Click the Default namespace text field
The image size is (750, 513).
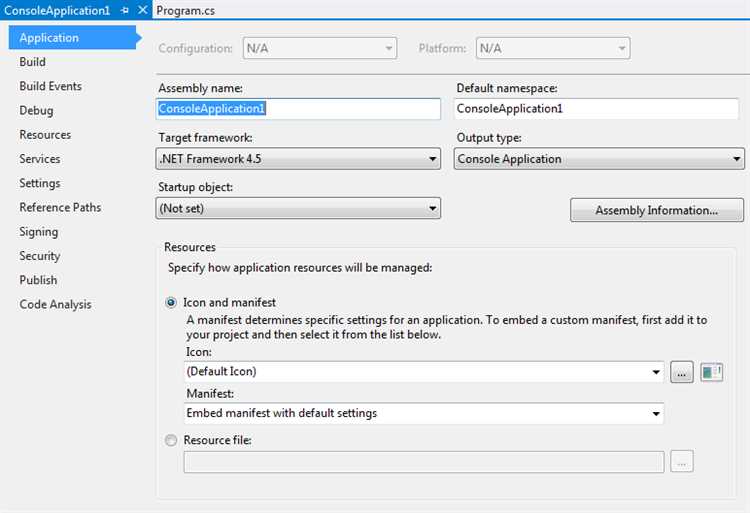598,109
